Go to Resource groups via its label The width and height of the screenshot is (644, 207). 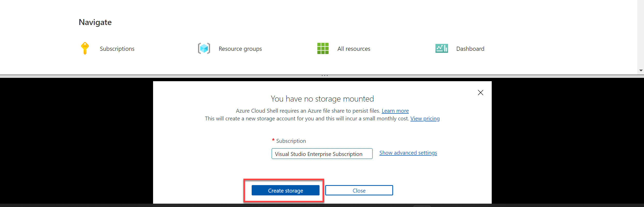click(240, 49)
